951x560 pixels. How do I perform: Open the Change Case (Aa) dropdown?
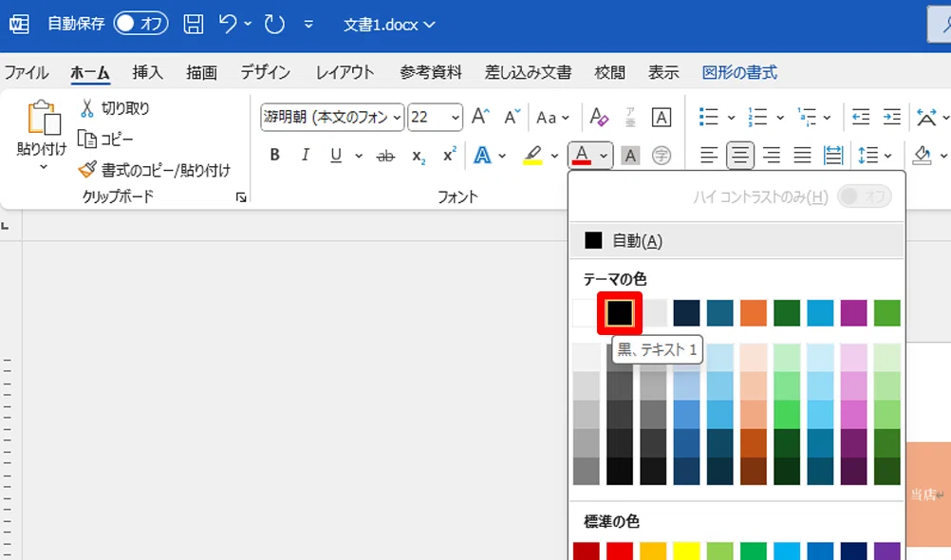click(552, 117)
